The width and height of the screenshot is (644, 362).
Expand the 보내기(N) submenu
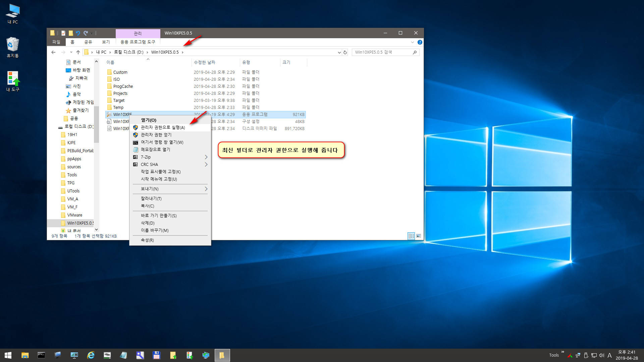(170, 189)
